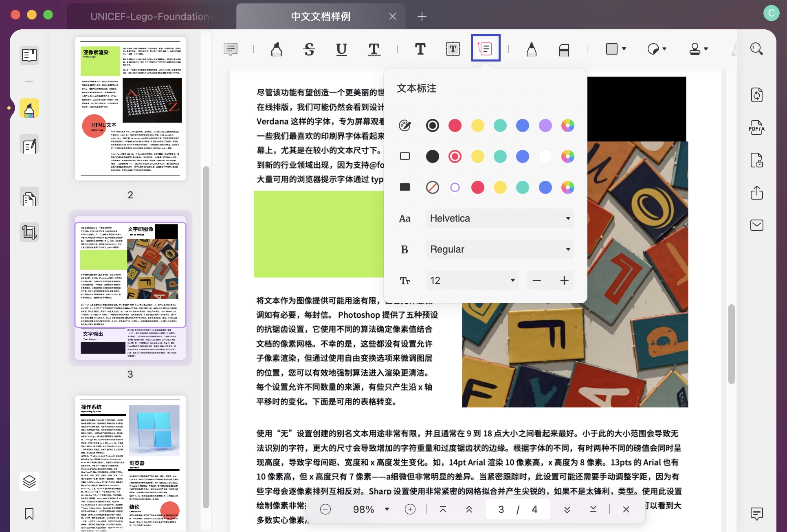787x532 pixels.
Task: Click the share/upload icon
Action: [x=756, y=193]
